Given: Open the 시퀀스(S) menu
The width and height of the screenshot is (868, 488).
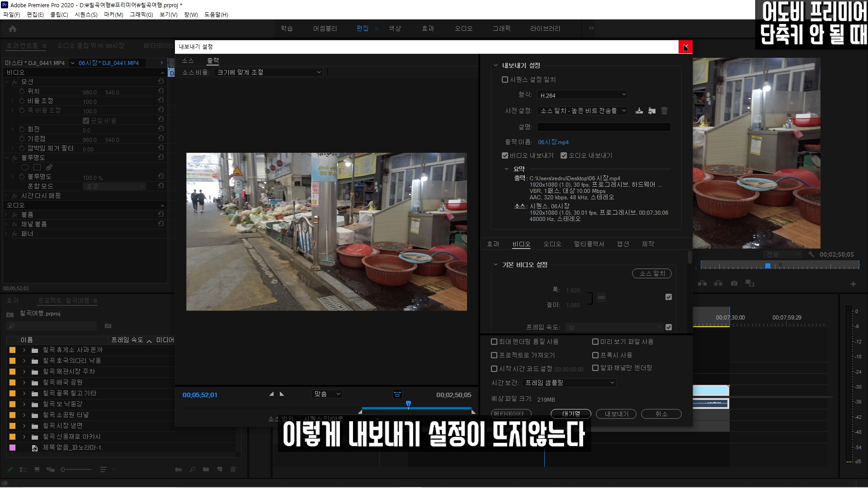Looking at the screenshot, I should [86, 14].
